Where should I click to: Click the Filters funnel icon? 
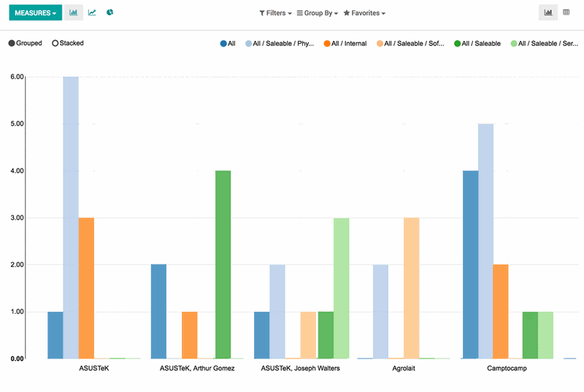(262, 13)
